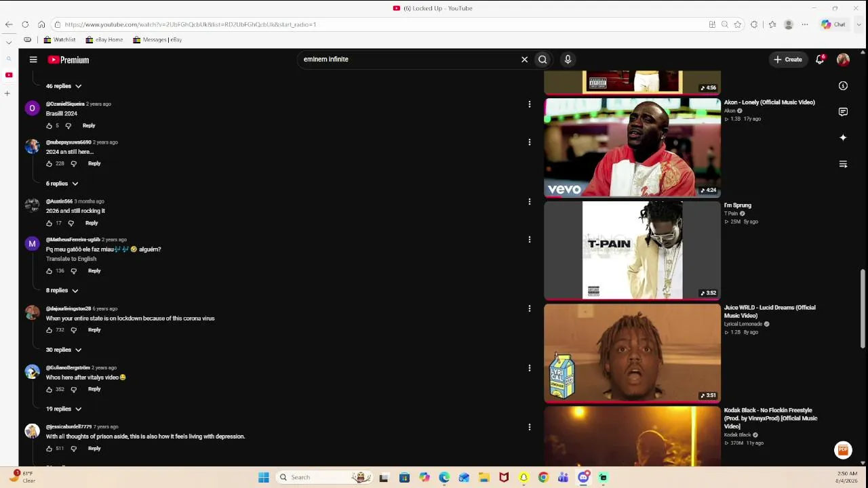Screen dimensions: 868x488
Task: Go to YouTube Premium home via logo
Action: [68, 60]
